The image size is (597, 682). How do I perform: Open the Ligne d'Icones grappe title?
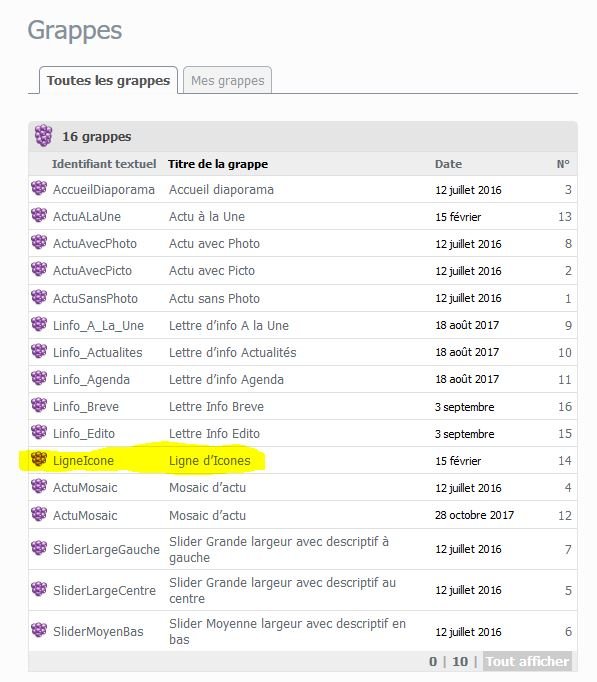[x=210, y=461]
